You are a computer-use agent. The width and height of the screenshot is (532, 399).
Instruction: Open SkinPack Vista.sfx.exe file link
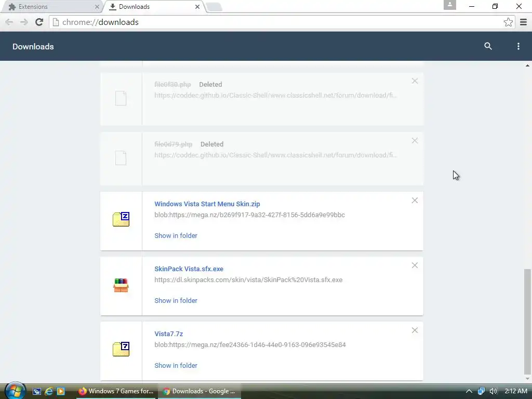point(189,269)
